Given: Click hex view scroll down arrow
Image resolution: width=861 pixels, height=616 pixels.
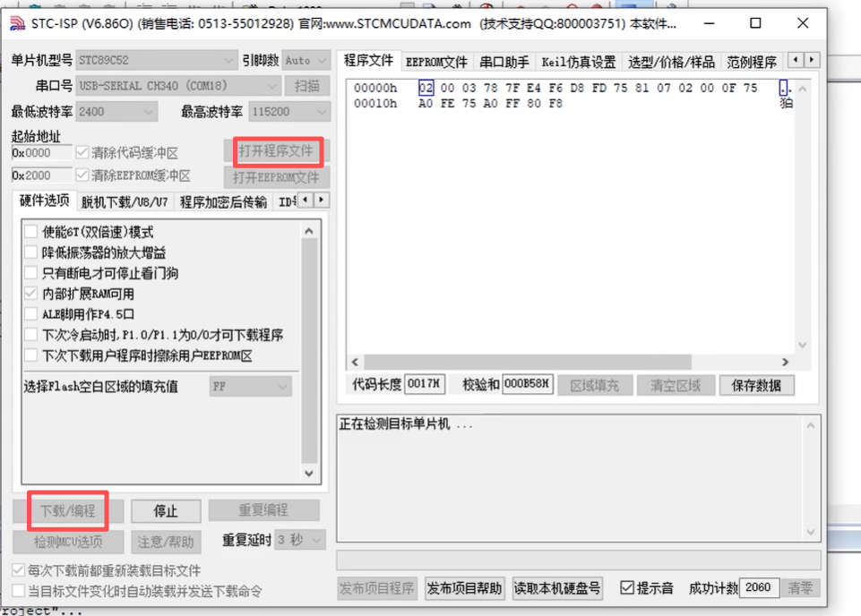Looking at the screenshot, I should coord(802,345).
